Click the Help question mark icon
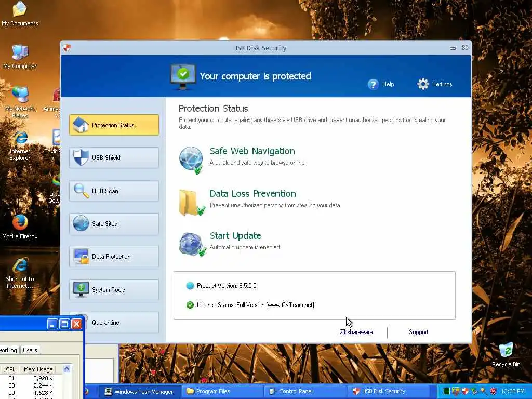Screen dimensions: 532x399 coord(373,84)
